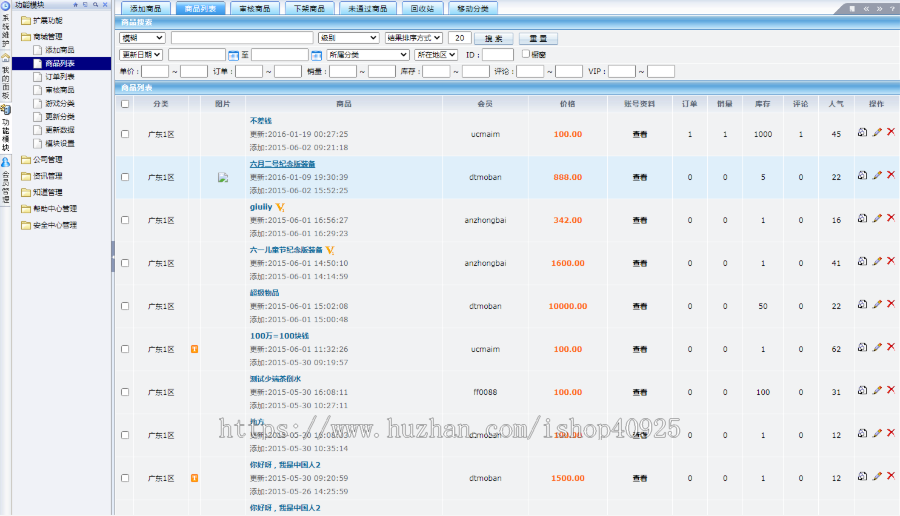This screenshot has width=900, height=516.
Task: Click the 查看 link for member dtmoban's 超级物品
Action: [x=639, y=306]
